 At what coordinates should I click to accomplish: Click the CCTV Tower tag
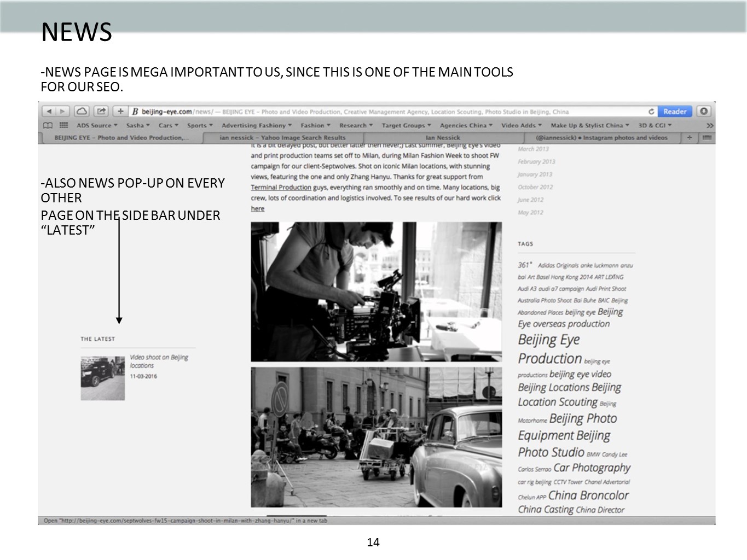click(x=568, y=482)
